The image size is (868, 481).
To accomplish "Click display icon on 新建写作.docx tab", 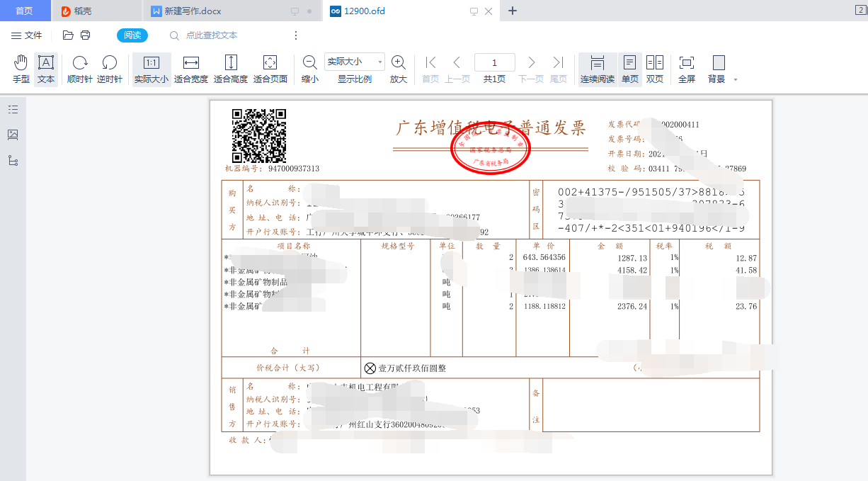I will point(295,11).
